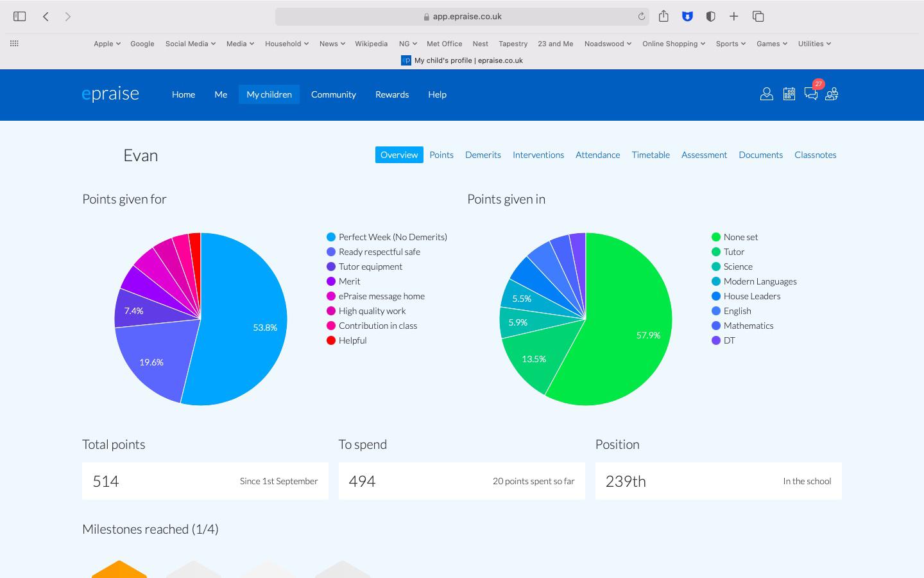This screenshot has height=578, width=924.
Task: Open the Rewards menu item
Action: [x=392, y=94]
